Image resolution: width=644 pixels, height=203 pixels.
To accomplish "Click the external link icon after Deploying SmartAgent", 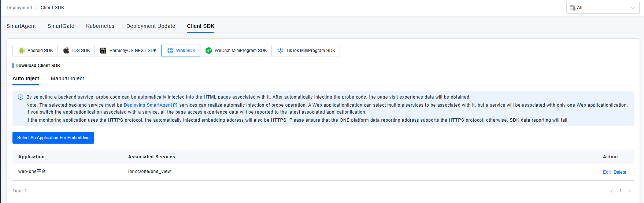I will pyautogui.click(x=175, y=105).
